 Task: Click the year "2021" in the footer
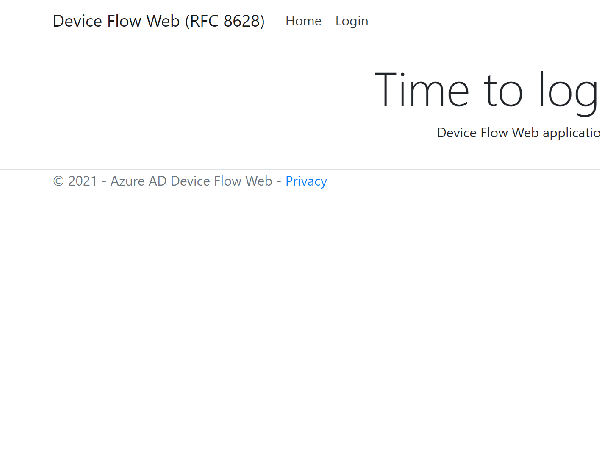83,181
